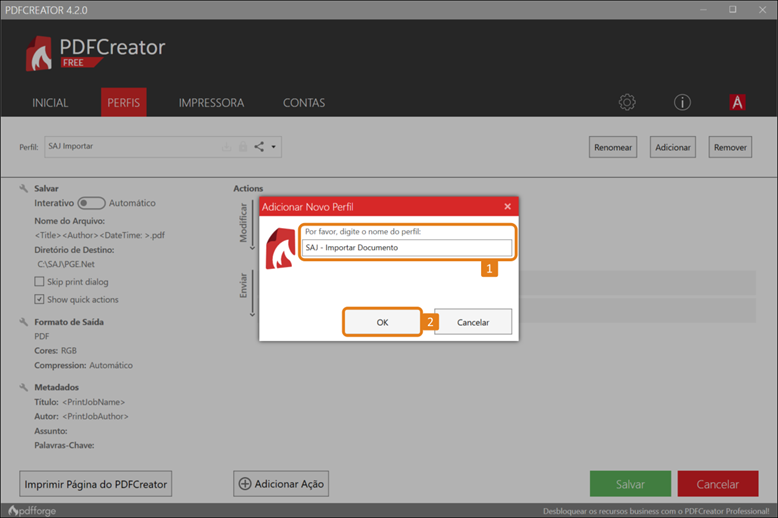Viewport: 778px width, 518px height.
Task: Go to the CONTAS tab
Action: 303,103
